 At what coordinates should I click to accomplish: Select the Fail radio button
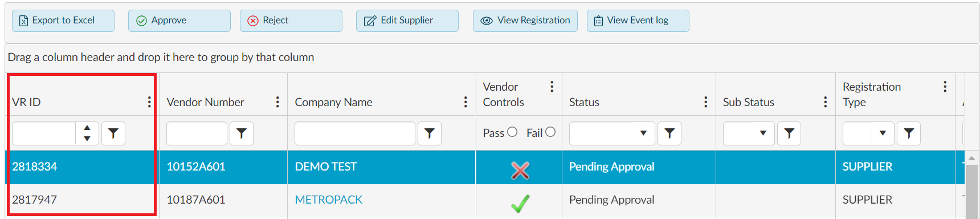pyautogui.click(x=550, y=132)
